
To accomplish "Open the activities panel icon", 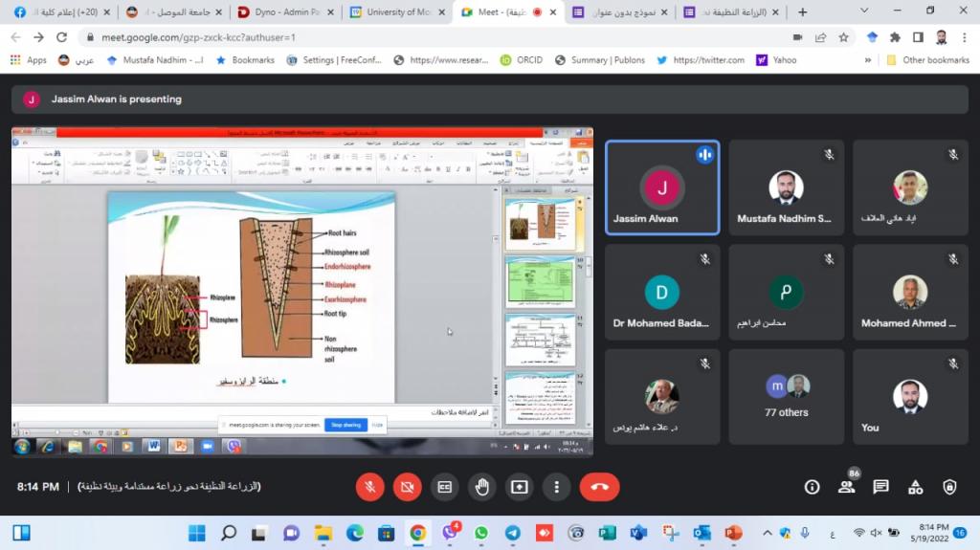I will coord(915,487).
